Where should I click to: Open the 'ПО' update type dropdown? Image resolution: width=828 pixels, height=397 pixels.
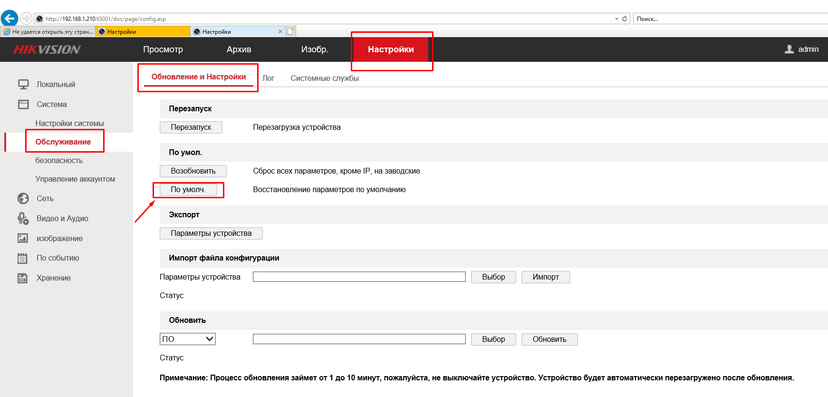click(187, 339)
